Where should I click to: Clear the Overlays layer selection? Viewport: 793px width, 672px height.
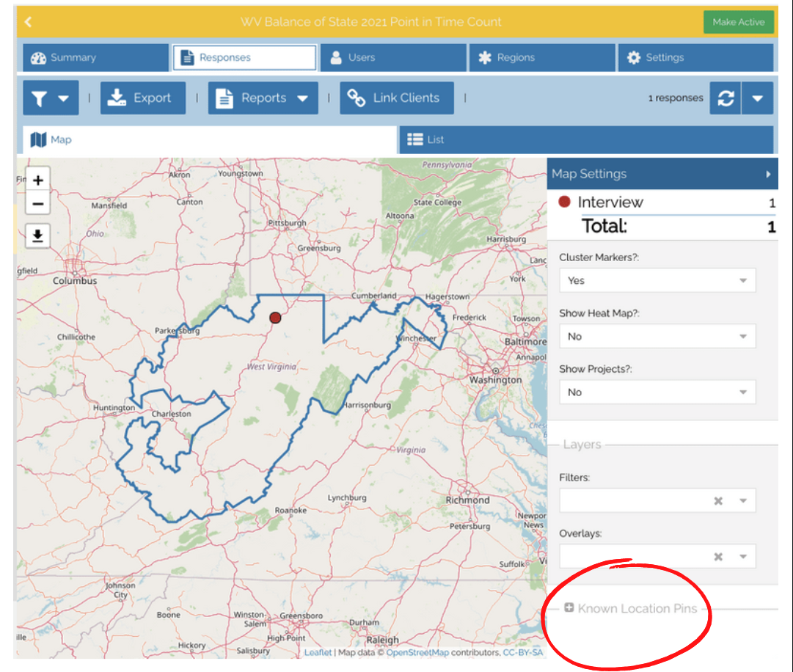pyautogui.click(x=718, y=557)
